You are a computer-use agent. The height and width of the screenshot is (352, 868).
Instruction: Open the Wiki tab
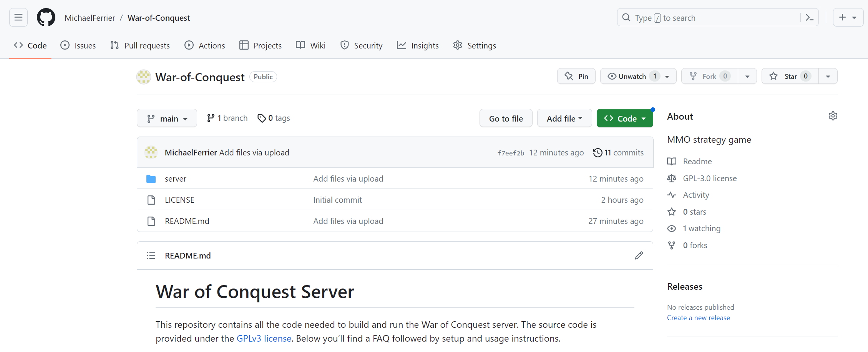pyautogui.click(x=311, y=45)
